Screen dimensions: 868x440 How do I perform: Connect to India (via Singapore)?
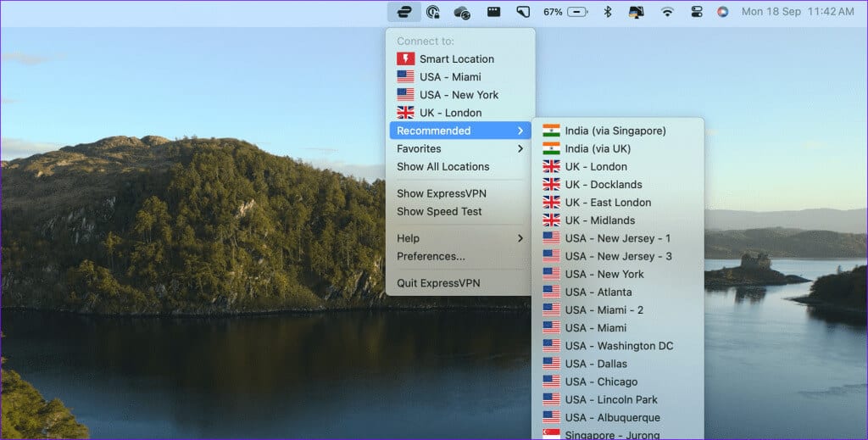pyautogui.click(x=618, y=131)
